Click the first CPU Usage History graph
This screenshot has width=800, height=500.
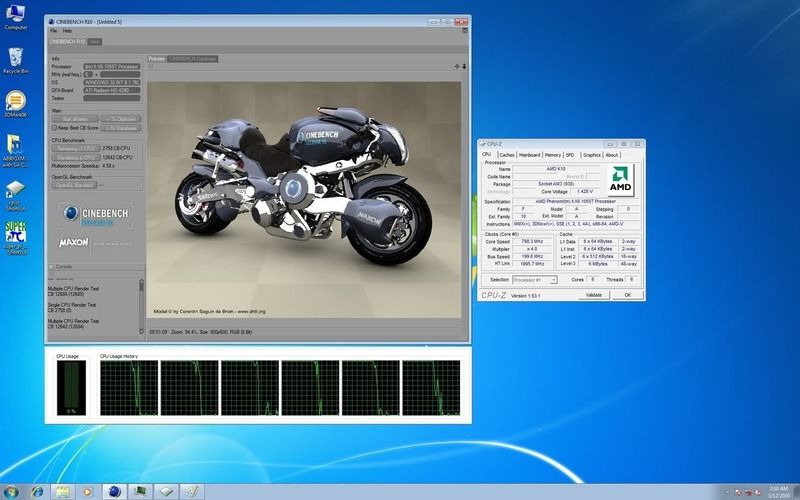[129, 388]
